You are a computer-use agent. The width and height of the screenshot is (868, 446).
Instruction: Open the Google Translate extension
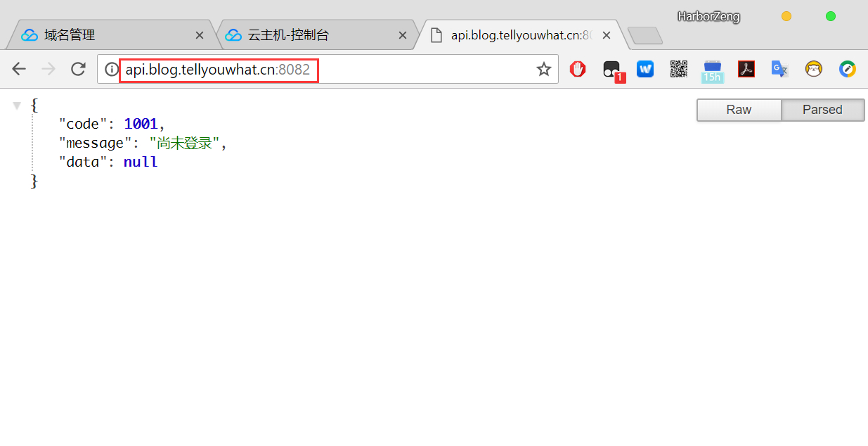point(779,69)
